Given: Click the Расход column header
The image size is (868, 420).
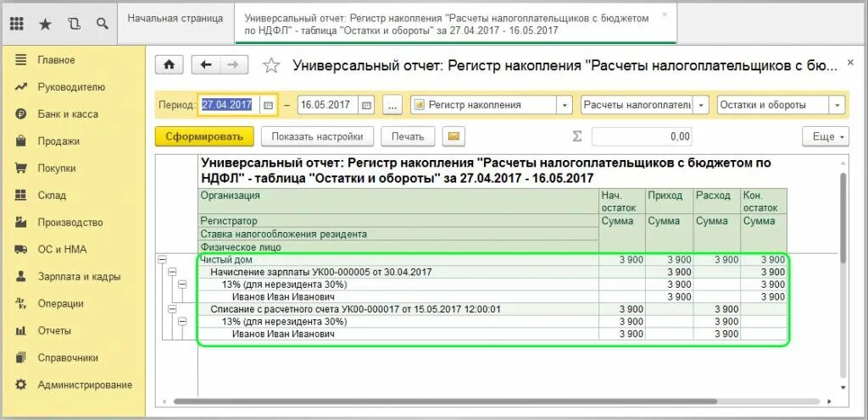Looking at the screenshot, I should click(717, 202).
